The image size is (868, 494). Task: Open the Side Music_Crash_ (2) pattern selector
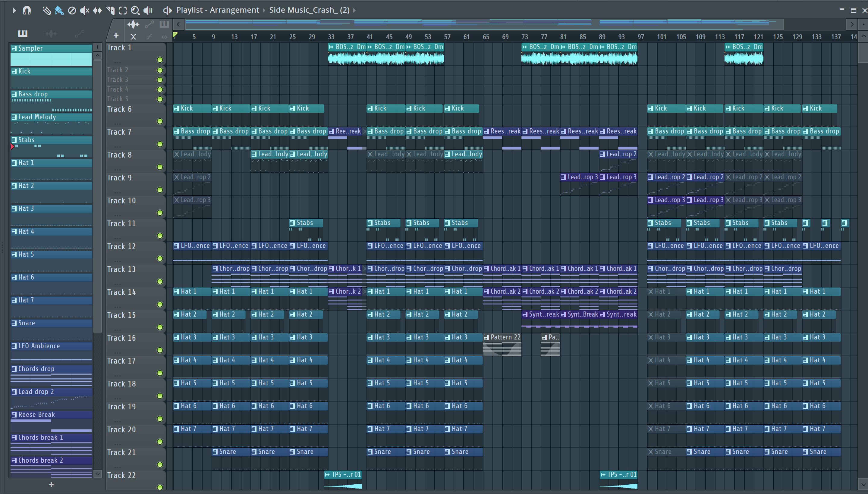coord(309,10)
